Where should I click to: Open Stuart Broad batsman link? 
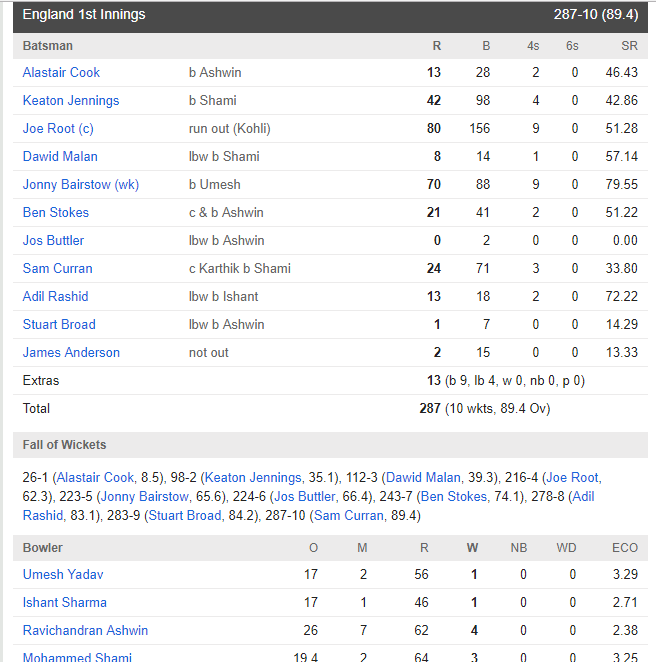pyautogui.click(x=59, y=325)
